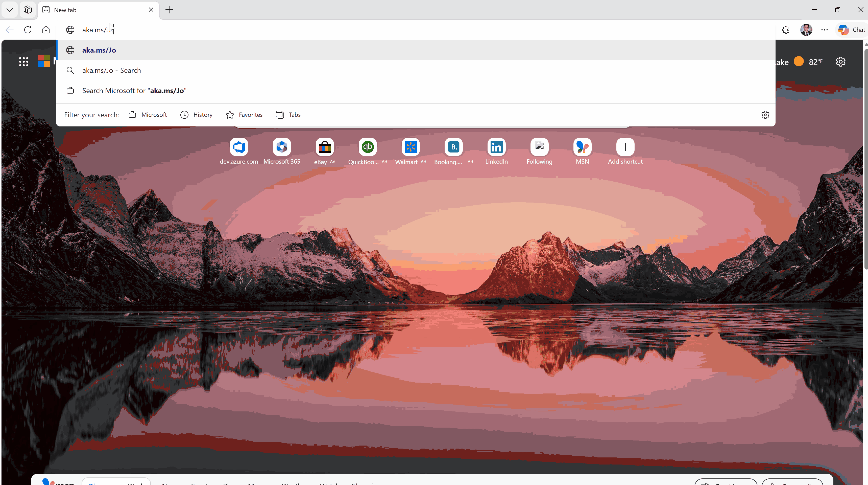868x485 pixels.
Task: Select the aka.ms/Jo URL suggestion
Action: (x=416, y=50)
